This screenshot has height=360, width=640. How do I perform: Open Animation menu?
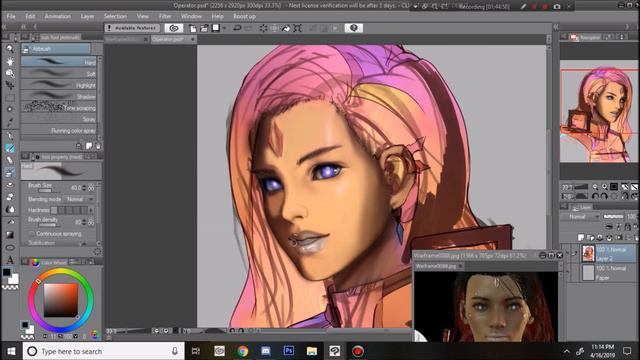click(x=58, y=16)
